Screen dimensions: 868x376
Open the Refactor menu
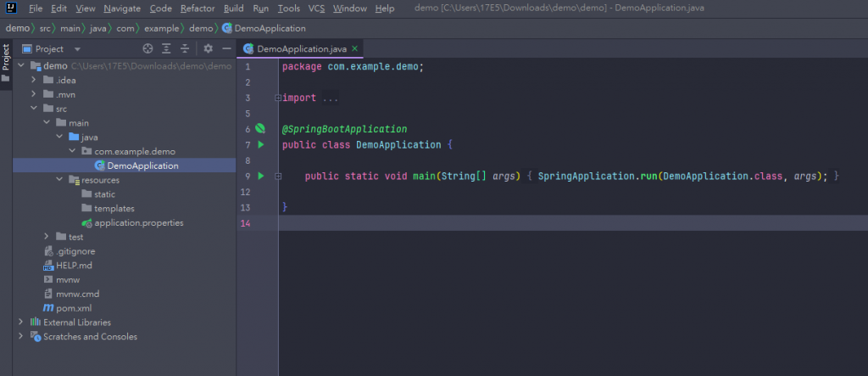tap(198, 8)
